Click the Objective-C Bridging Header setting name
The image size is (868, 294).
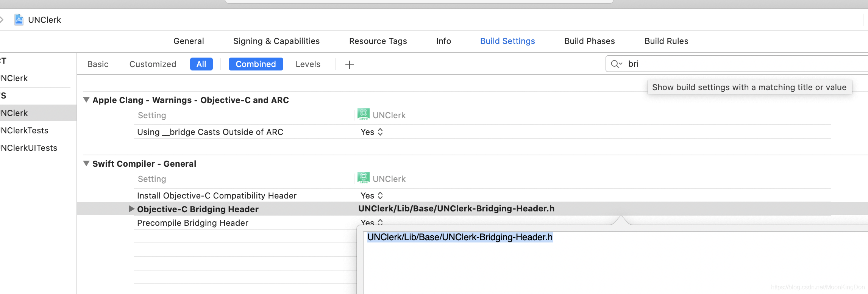click(x=198, y=209)
